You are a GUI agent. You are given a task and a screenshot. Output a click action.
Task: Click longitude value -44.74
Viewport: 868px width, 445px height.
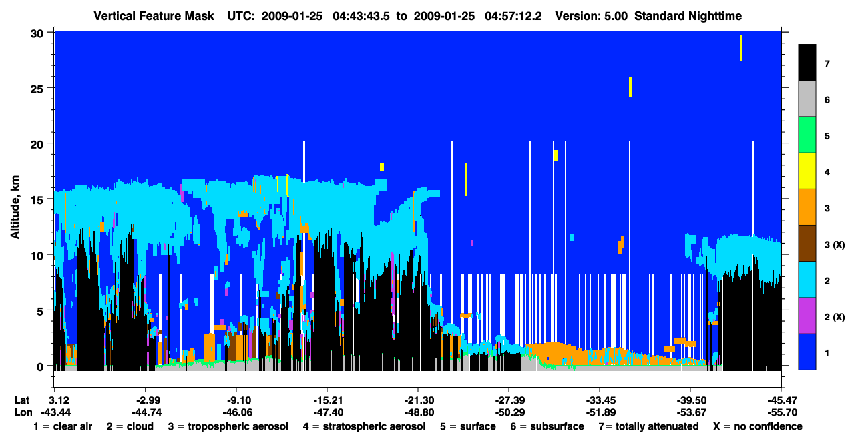pos(146,412)
